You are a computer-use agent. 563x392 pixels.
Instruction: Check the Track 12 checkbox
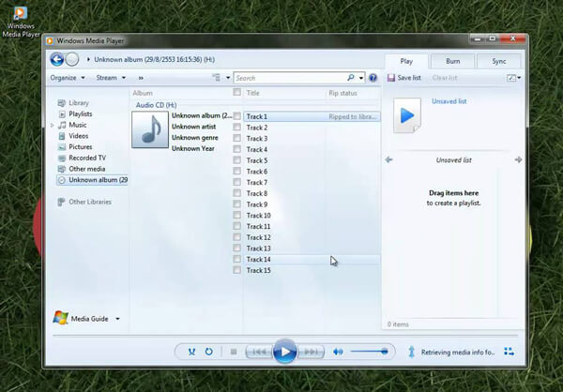pos(237,237)
